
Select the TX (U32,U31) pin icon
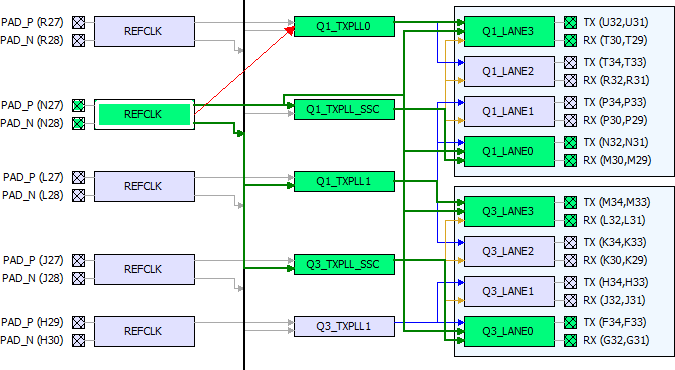[x=570, y=22]
